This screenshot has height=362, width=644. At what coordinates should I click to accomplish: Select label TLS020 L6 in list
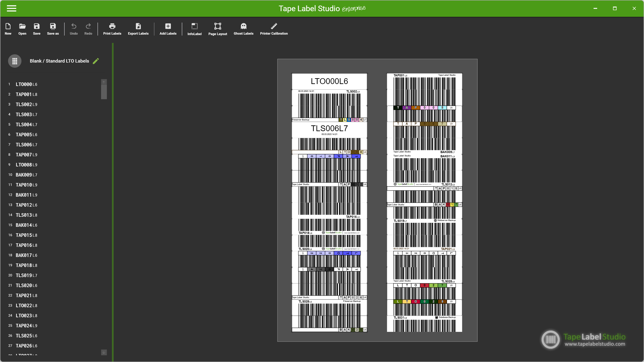[x=26, y=285]
